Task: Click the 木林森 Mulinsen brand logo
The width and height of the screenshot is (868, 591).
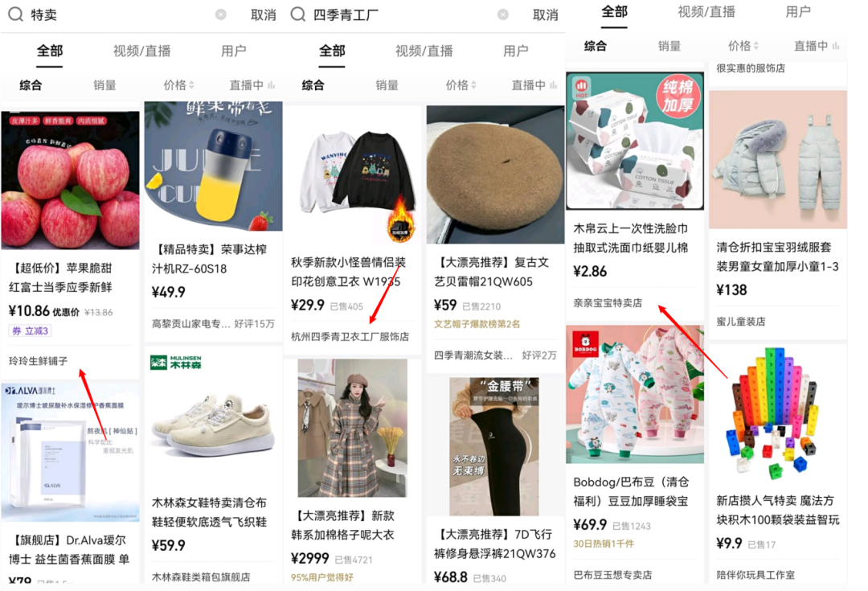Action: [x=175, y=363]
